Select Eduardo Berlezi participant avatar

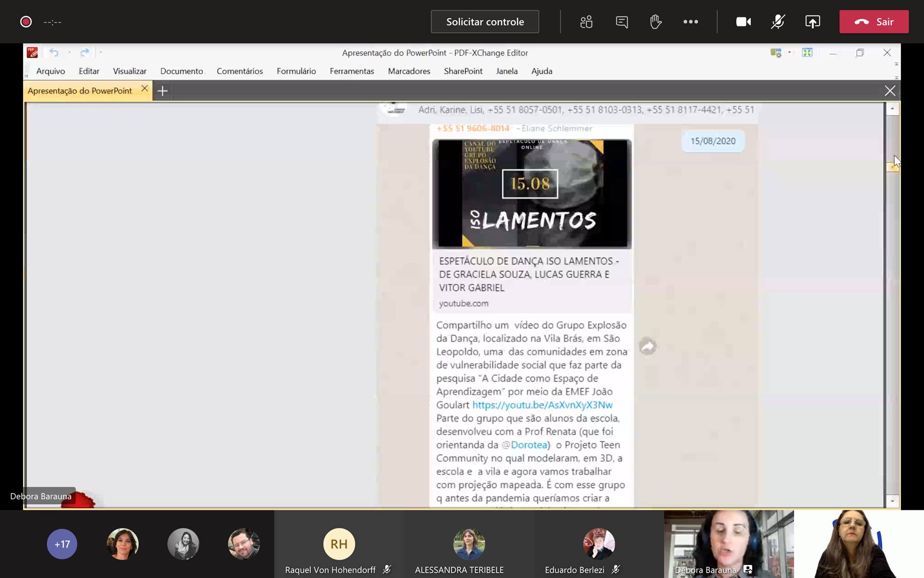pos(599,544)
